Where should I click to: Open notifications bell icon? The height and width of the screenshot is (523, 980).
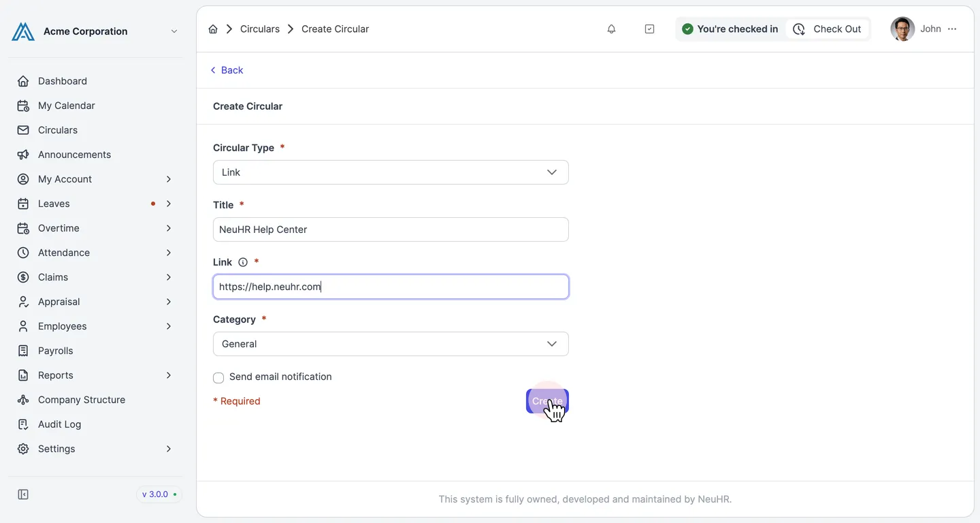pos(611,29)
